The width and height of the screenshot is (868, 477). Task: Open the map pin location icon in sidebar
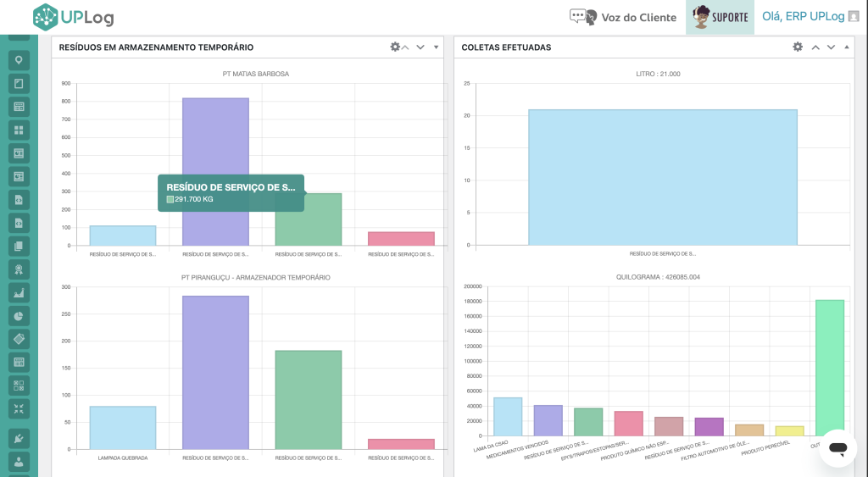[x=19, y=60]
